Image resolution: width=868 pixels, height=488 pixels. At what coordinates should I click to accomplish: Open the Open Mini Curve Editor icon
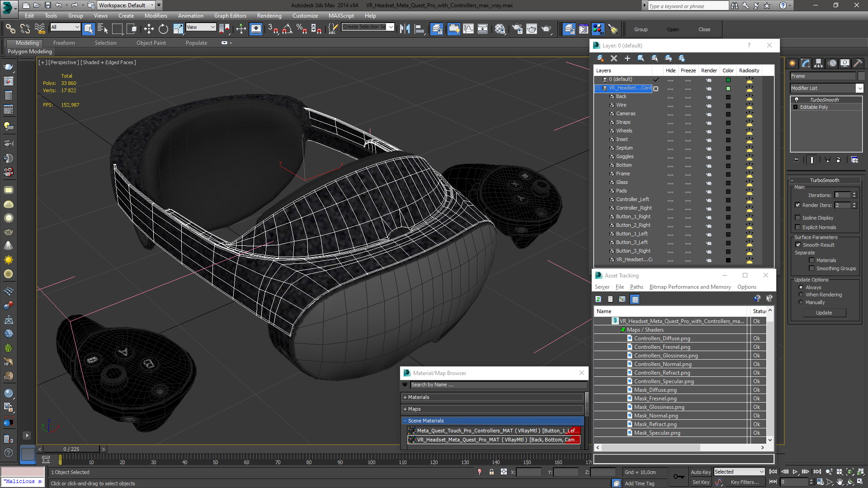click(46, 460)
